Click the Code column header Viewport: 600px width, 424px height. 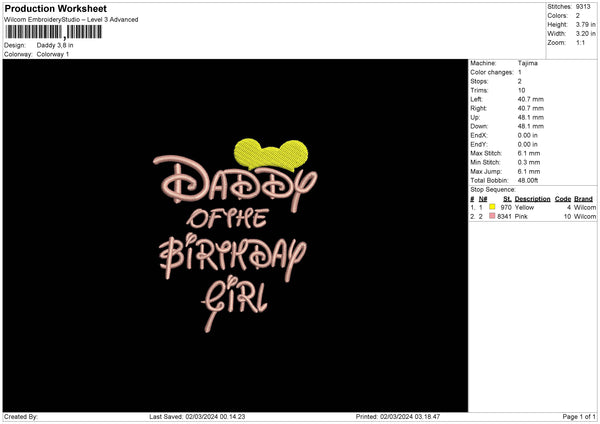562,199
